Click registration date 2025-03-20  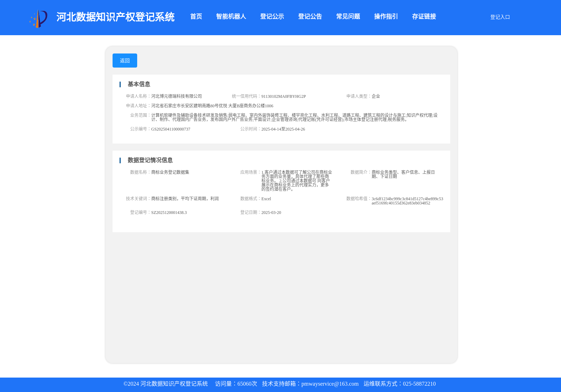[271, 213]
